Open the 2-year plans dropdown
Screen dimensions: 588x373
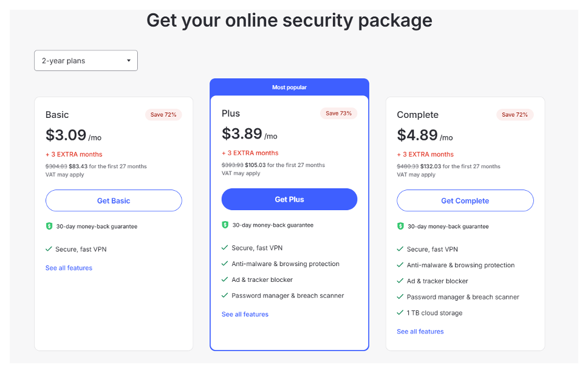coord(86,60)
